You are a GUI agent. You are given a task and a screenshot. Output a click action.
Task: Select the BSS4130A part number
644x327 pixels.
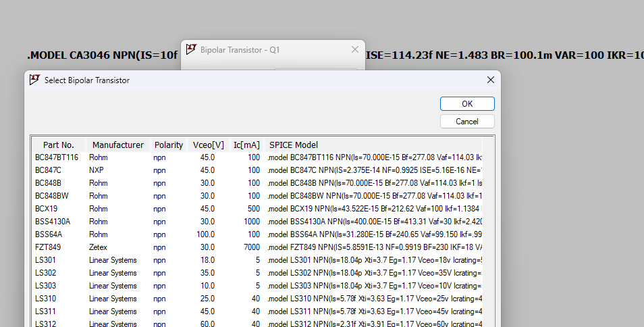[x=53, y=222]
